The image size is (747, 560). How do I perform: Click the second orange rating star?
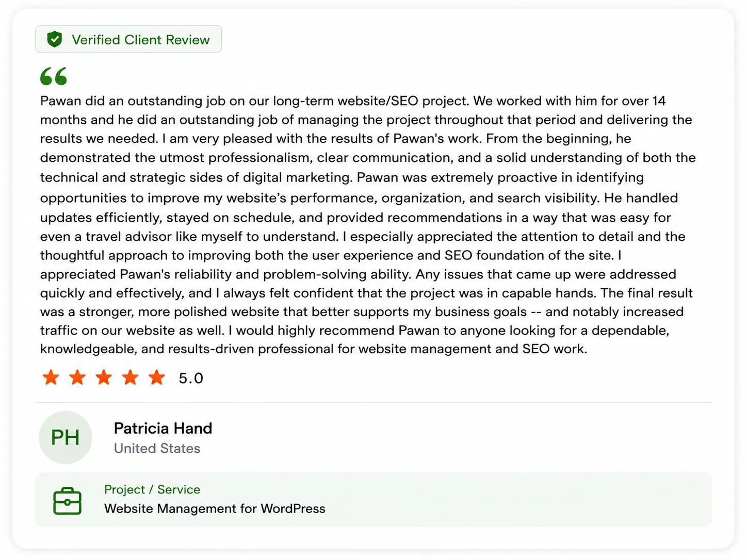(x=77, y=377)
